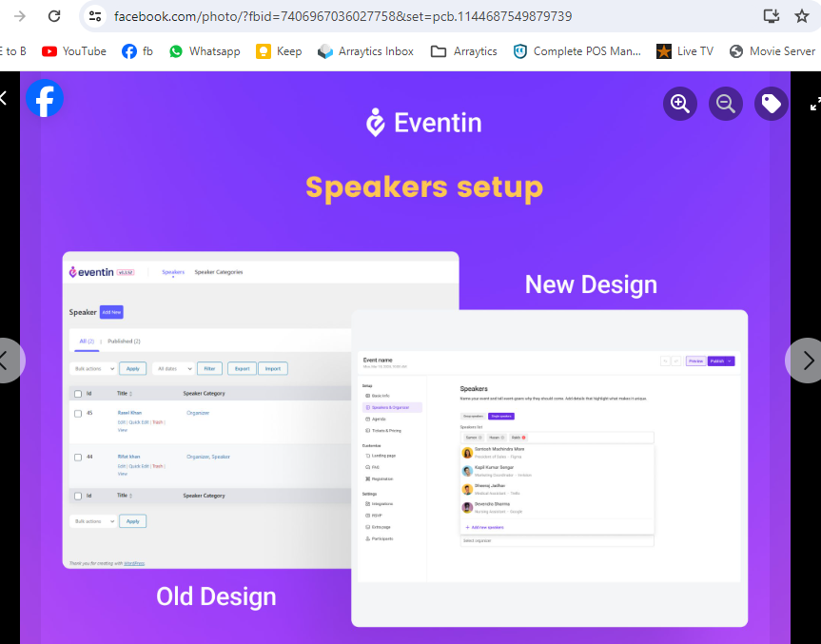Open the Bulk actions dropdown beside All dates
The height and width of the screenshot is (644, 821).
click(x=93, y=368)
